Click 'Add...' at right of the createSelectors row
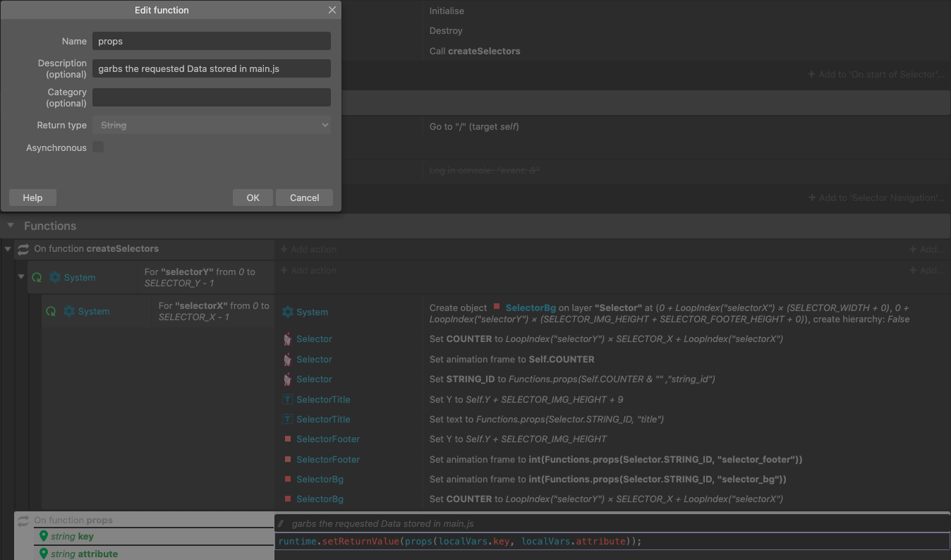Screen dimensions: 951x560 tap(927, 249)
